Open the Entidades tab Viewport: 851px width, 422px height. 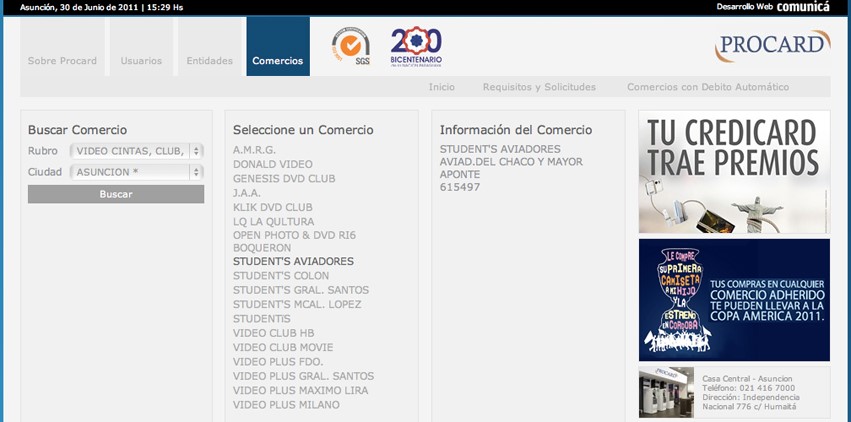pos(209,47)
